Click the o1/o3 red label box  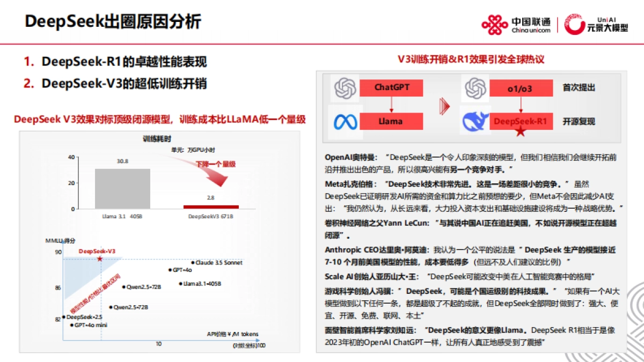click(521, 87)
